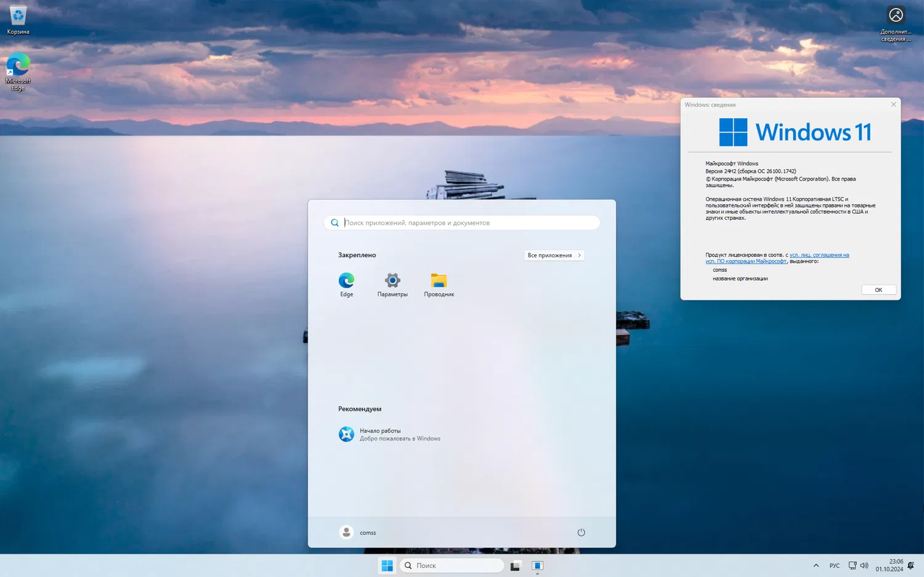Screen dimensions: 924x577
Task: Expand Все приложения in the Start menu
Action: 554,255
